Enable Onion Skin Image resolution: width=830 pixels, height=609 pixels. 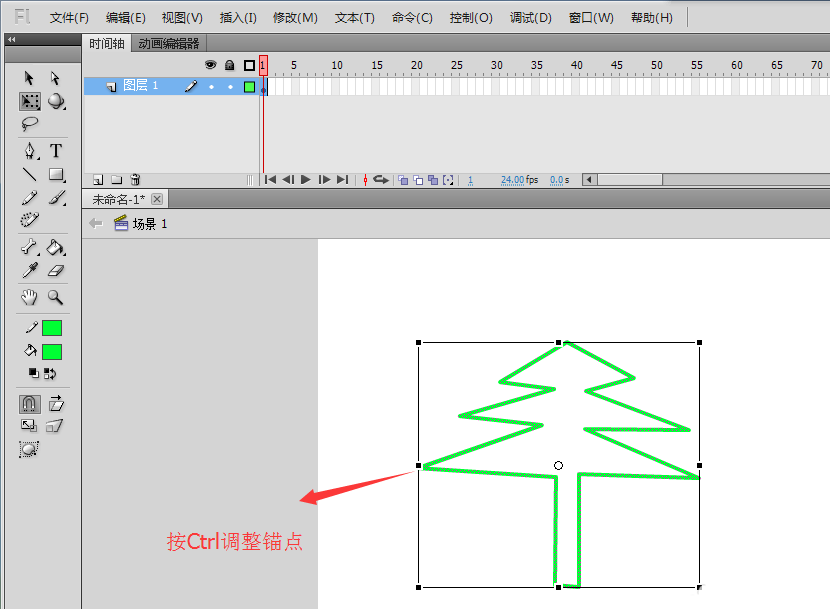click(x=403, y=180)
